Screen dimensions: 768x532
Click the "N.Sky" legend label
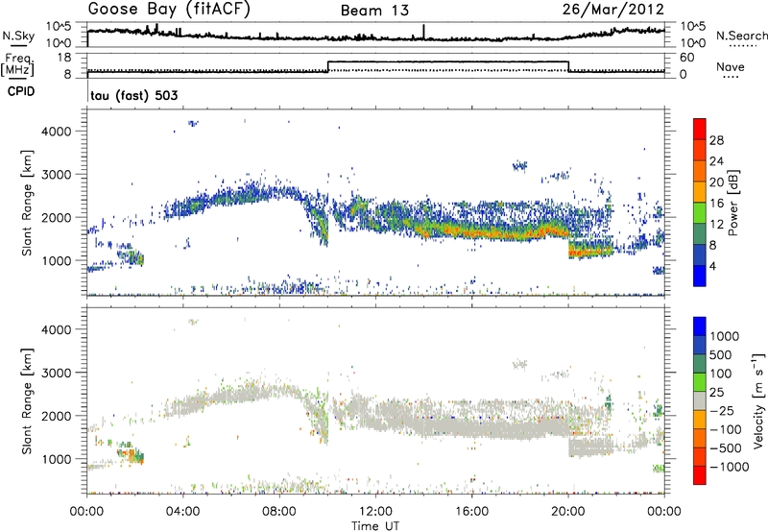pos(18,36)
